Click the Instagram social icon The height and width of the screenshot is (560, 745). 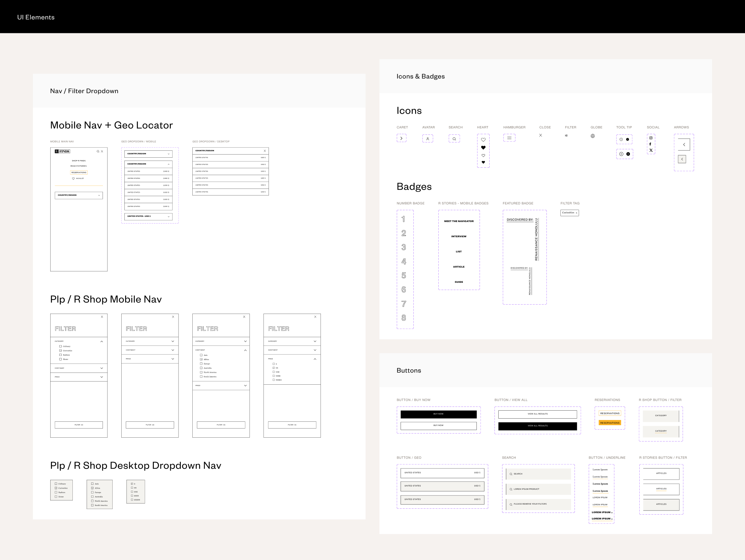tap(651, 138)
